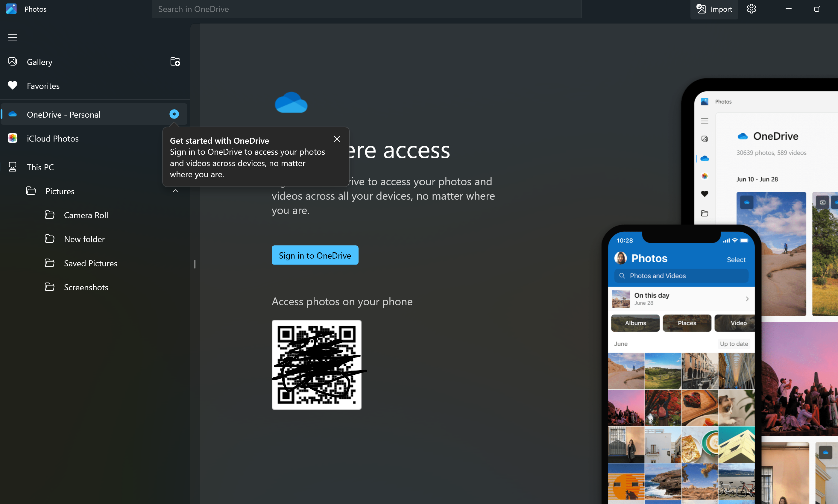Click the Camera Roll folder icon
Viewport: 838px width, 504px height.
point(50,215)
